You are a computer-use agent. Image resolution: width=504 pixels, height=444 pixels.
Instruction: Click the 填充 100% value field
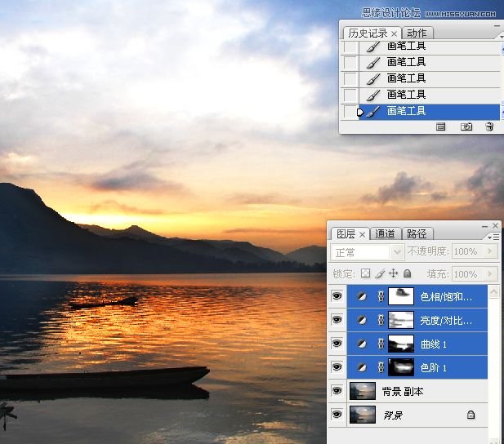point(468,274)
